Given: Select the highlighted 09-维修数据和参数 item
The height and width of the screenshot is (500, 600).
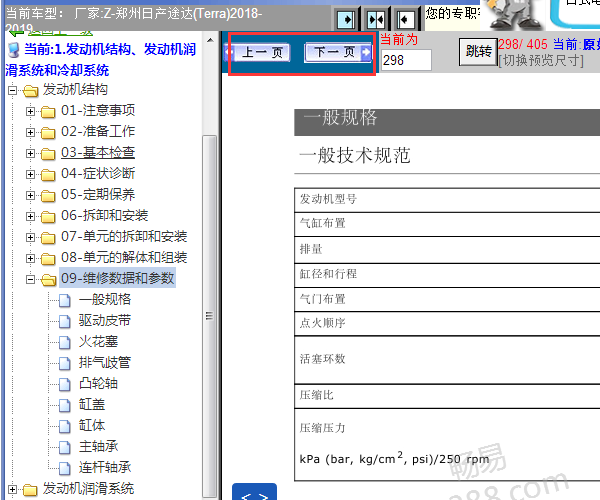Looking at the screenshot, I should tap(117, 278).
